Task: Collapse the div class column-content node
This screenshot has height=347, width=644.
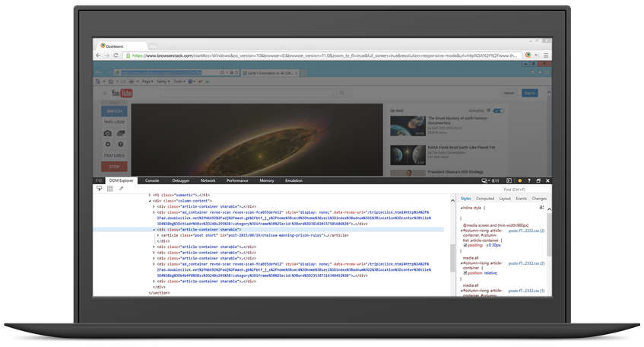Action: (150, 201)
